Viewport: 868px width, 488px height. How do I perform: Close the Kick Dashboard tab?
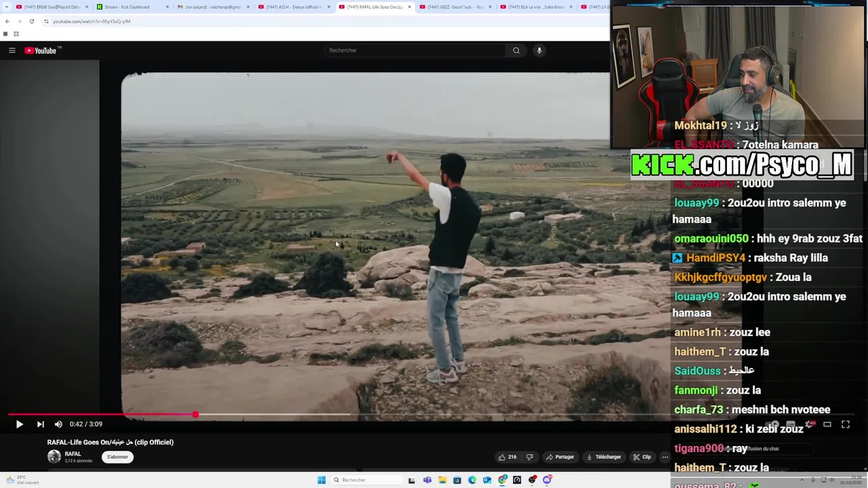point(167,7)
